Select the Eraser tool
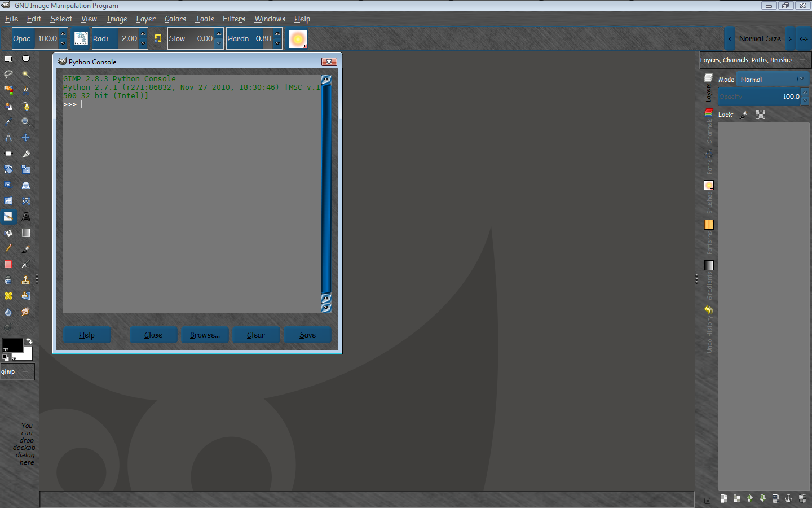The width and height of the screenshot is (812, 508). [x=8, y=265]
